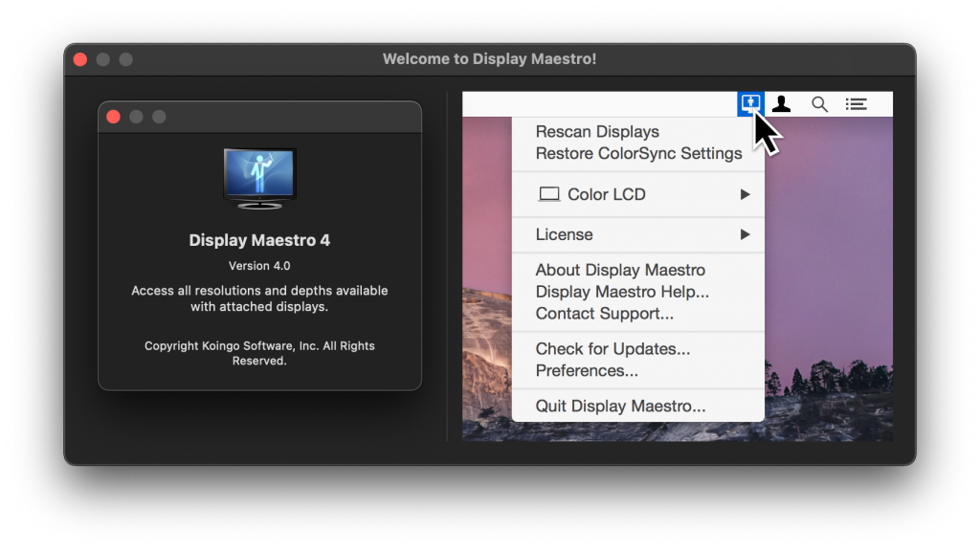Image resolution: width=980 pixels, height=550 pixels.
Task: Click the Copyright Koingo Software text
Action: click(x=259, y=353)
